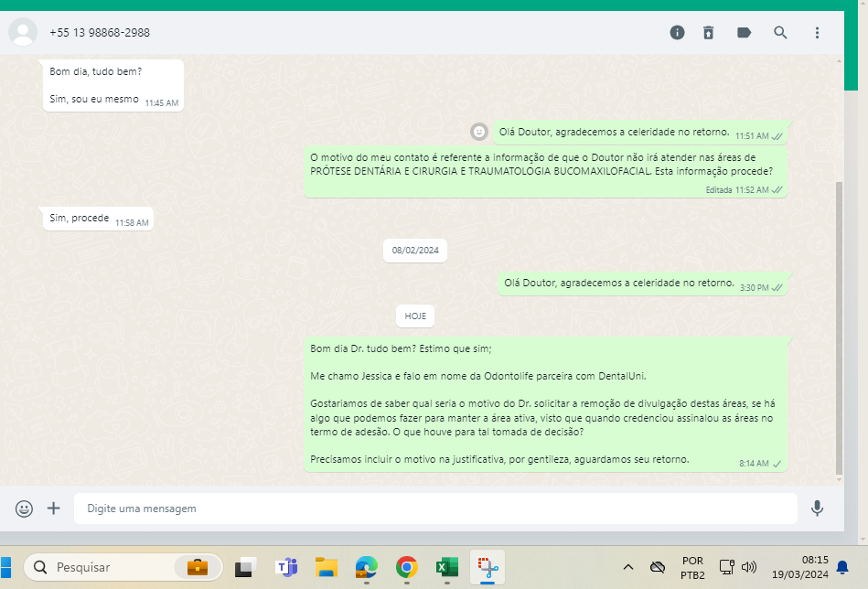Open Task View in the taskbar
Viewport: 868px width, 589px height.
pyautogui.click(x=245, y=567)
